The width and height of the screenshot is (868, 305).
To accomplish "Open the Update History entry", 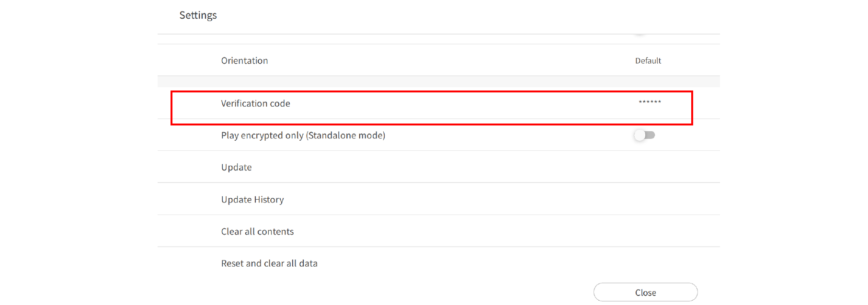I will click(252, 200).
